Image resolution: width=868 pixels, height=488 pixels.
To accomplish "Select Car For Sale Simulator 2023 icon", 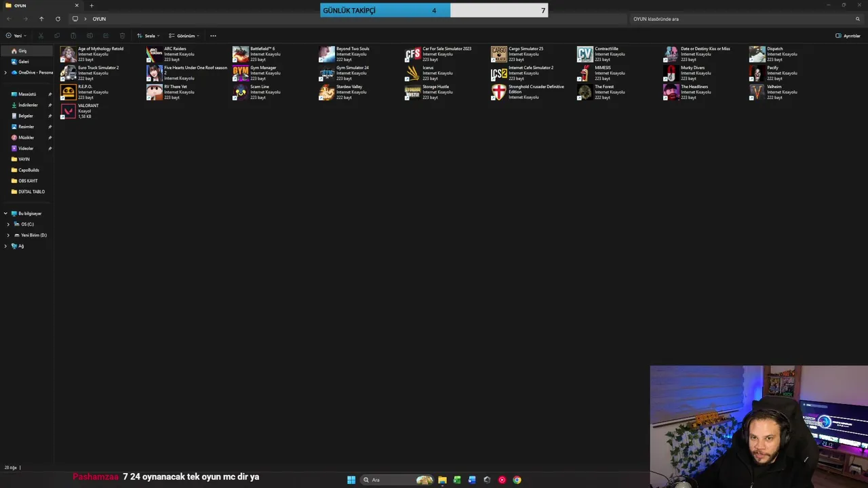I will point(413,54).
